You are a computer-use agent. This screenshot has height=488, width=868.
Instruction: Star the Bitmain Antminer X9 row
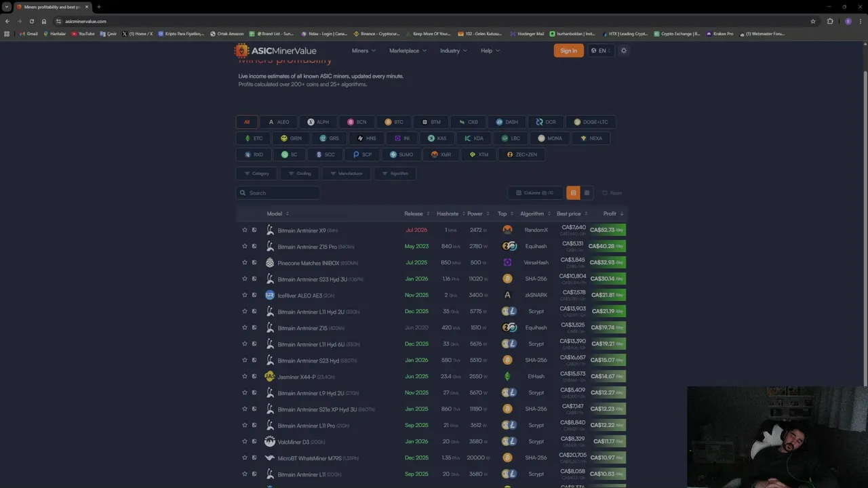tap(245, 230)
